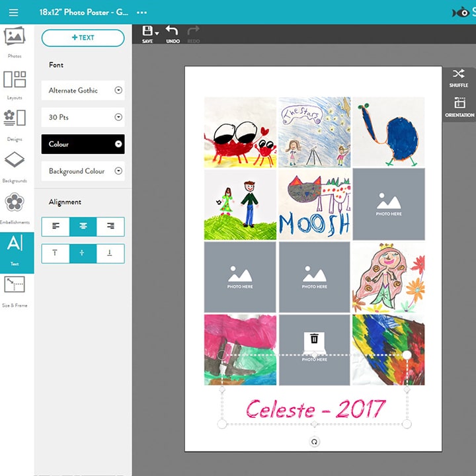Select the blue bird drawing
The image size is (476, 476).
tap(389, 132)
